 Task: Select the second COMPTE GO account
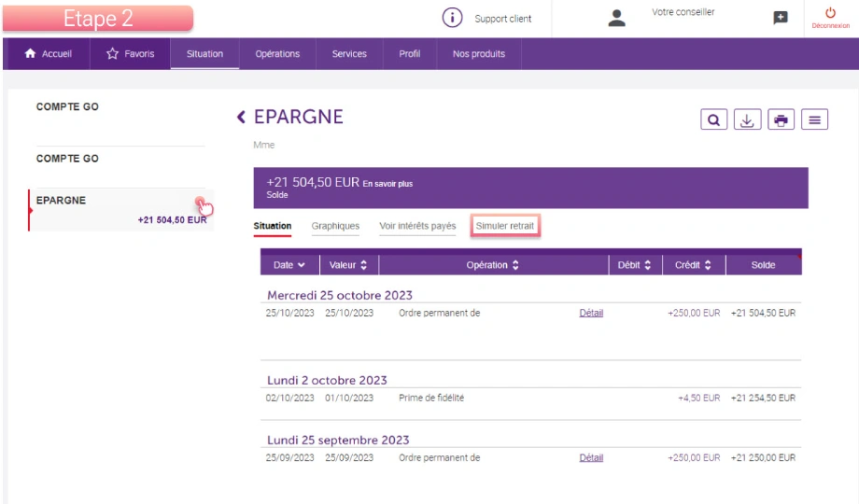[67, 159]
